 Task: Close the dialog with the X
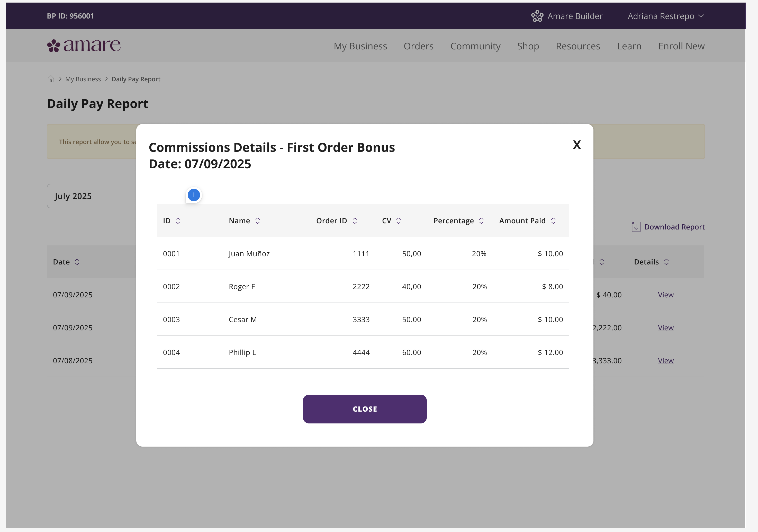[577, 145]
